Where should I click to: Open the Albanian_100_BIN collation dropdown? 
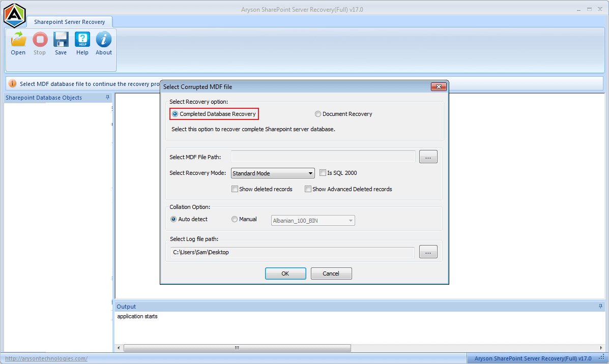313,221
